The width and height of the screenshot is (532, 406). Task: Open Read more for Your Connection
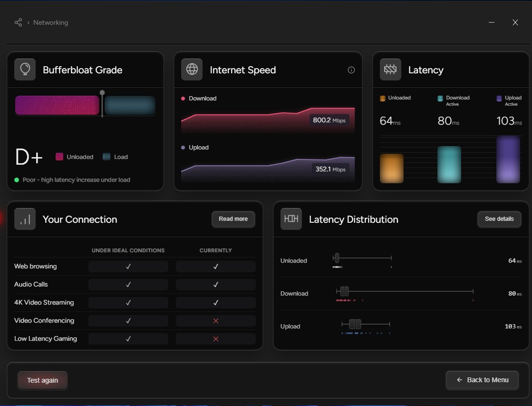click(x=233, y=219)
